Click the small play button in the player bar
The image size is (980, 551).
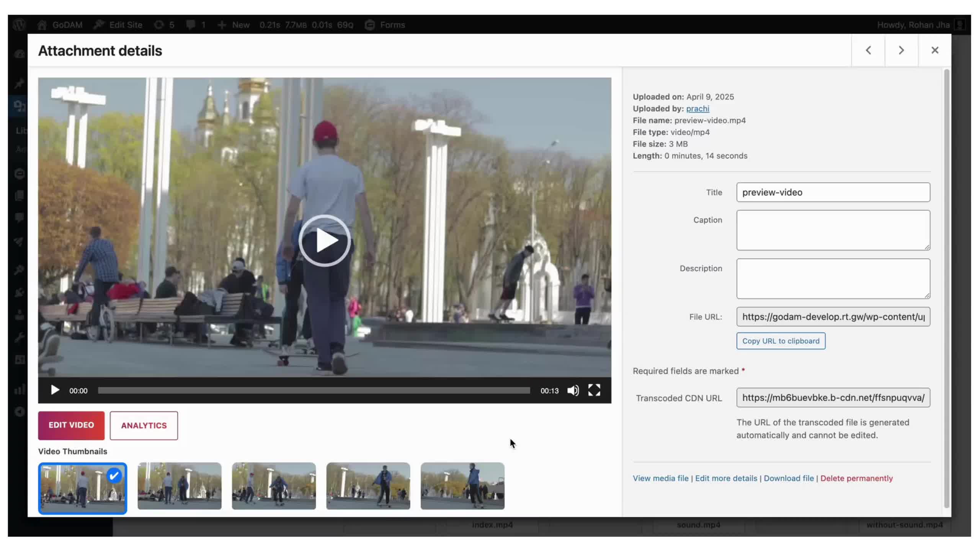pyautogui.click(x=55, y=390)
